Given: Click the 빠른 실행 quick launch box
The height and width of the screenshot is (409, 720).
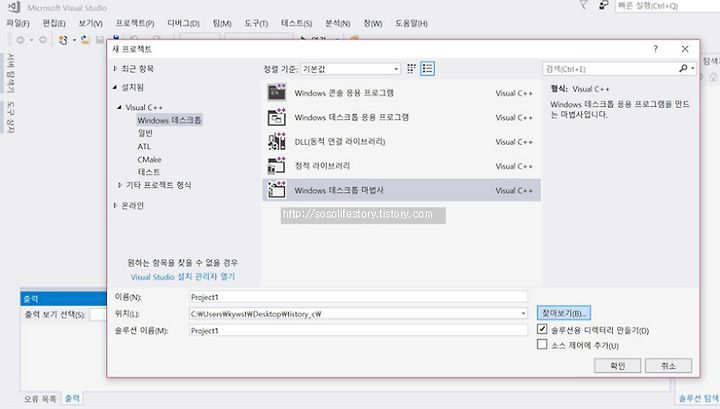Looking at the screenshot, I should pos(667,6).
